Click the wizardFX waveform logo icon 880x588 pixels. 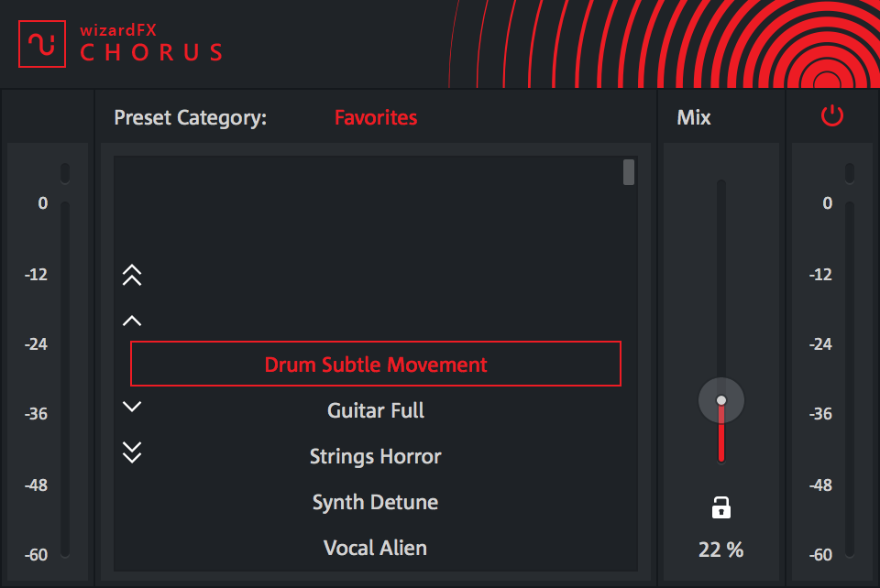click(x=42, y=44)
